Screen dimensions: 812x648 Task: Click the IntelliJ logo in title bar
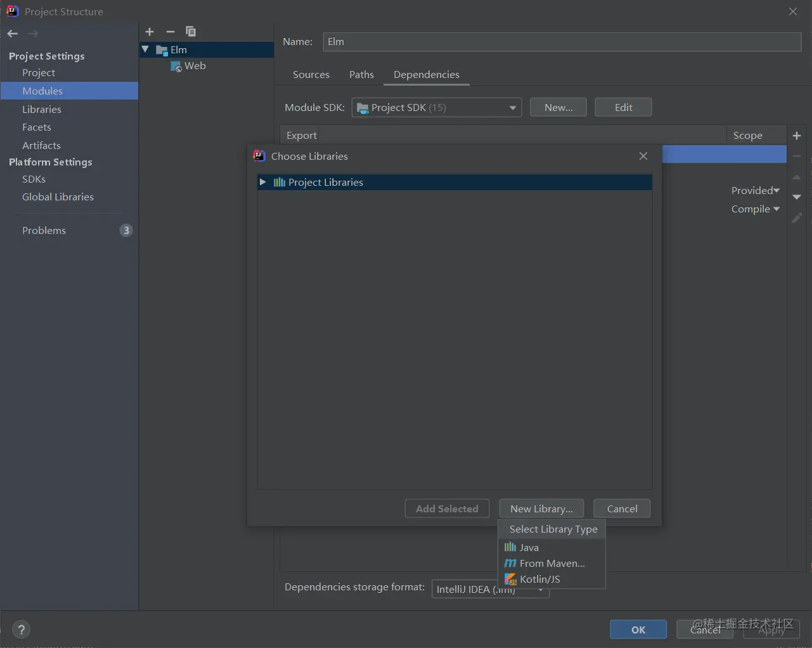tap(12, 11)
